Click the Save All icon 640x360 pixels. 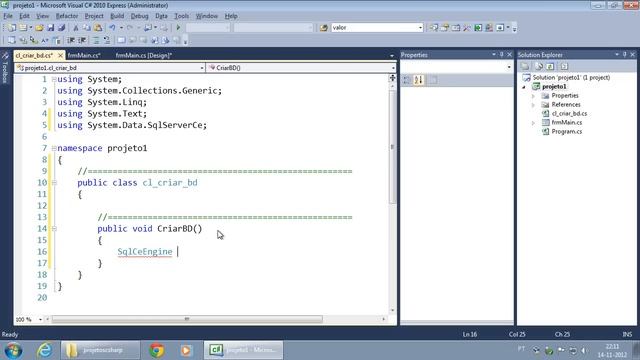tap(62, 28)
